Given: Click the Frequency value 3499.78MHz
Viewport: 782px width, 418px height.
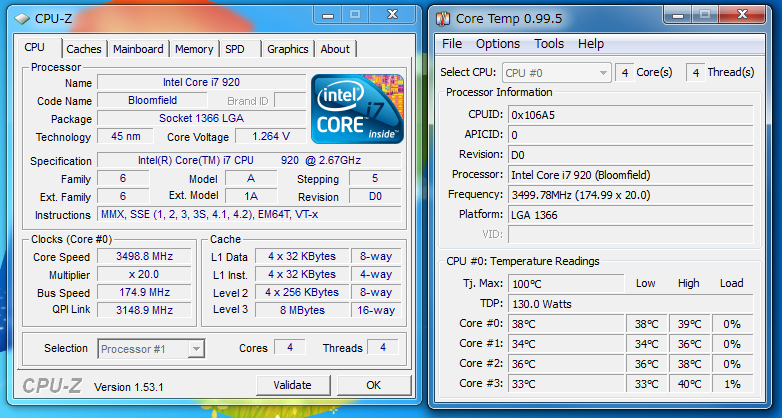Looking at the screenshot, I should tap(631, 195).
